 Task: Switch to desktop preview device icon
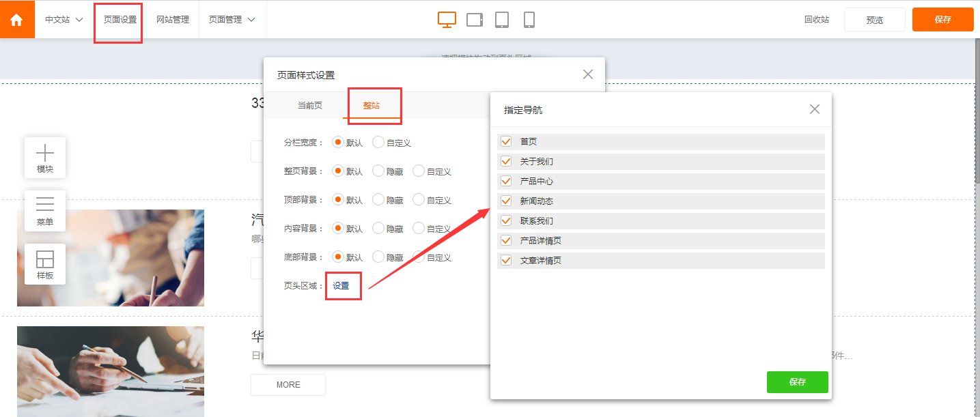pos(447,20)
